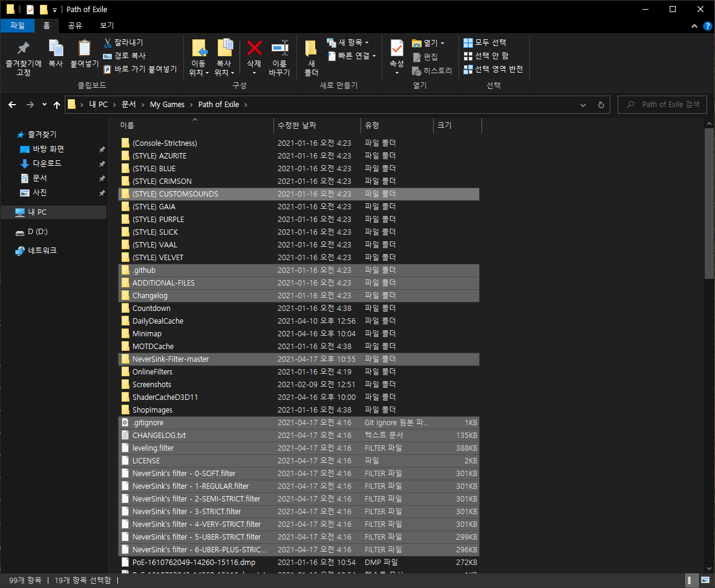Paste shortcut with 바로 가기 붙여넣기

(x=140, y=69)
